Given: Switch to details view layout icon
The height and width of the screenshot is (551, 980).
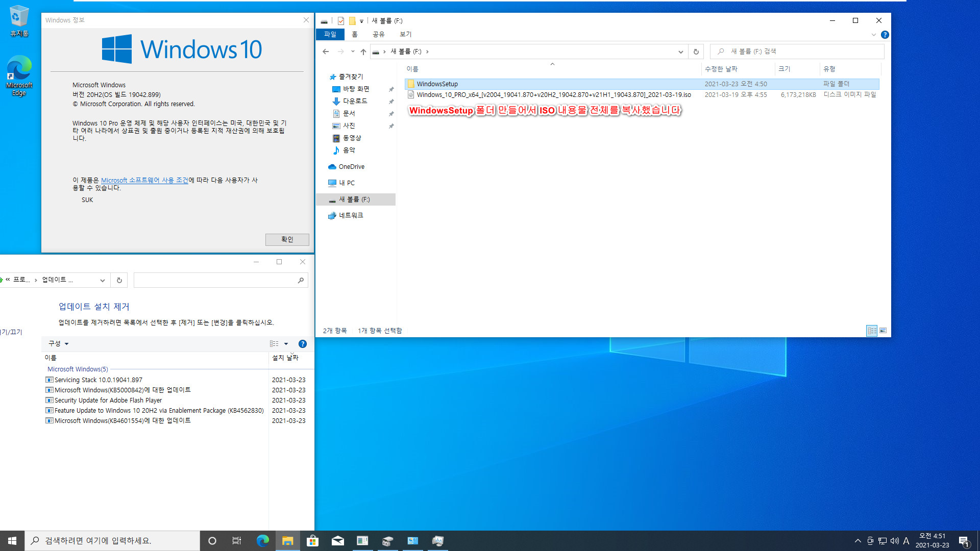Looking at the screenshot, I should [x=872, y=331].
